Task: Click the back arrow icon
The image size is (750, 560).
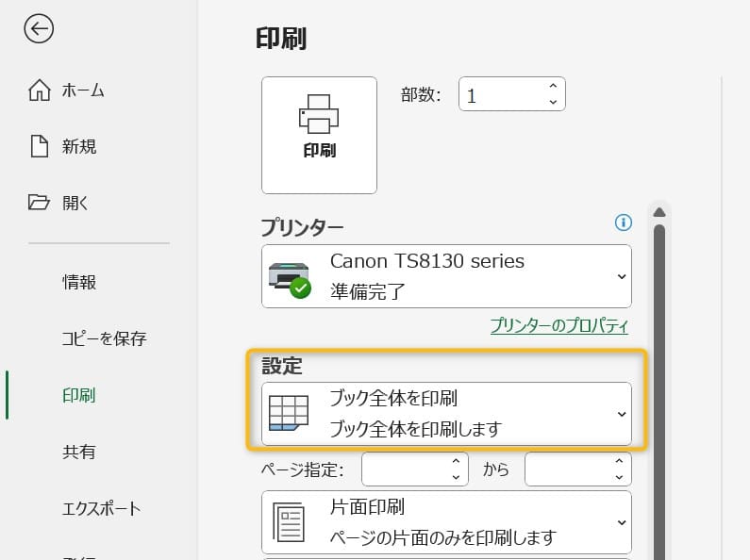Action: (39, 29)
